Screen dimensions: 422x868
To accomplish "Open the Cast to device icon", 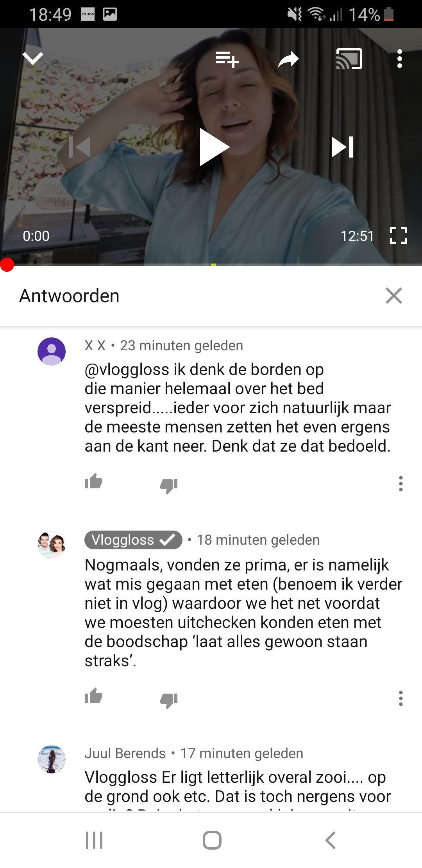I will pos(349,59).
